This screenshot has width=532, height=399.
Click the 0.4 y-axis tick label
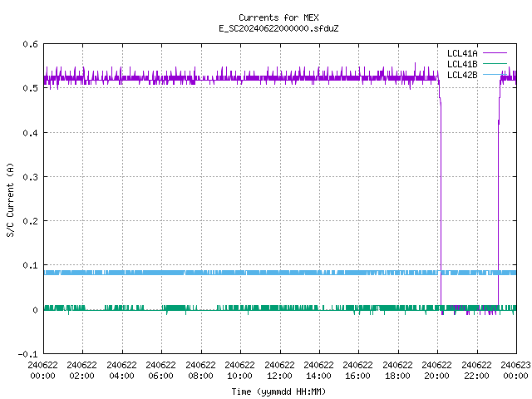30,133
